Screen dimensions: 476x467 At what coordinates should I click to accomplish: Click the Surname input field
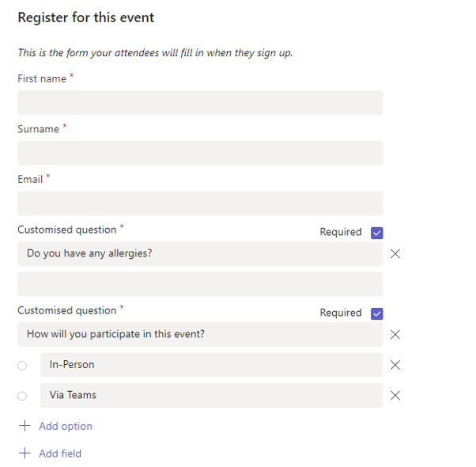pyautogui.click(x=200, y=154)
